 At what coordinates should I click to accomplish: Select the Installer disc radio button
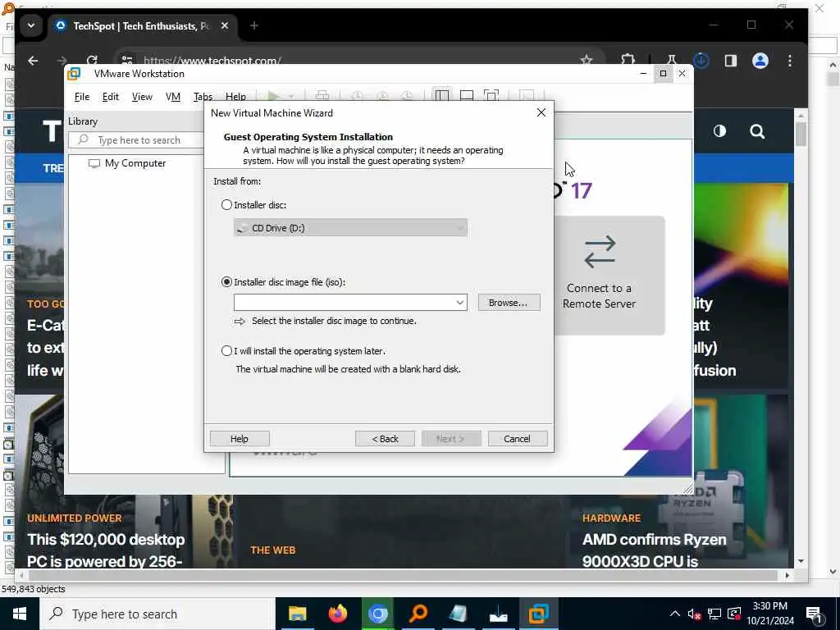226,204
